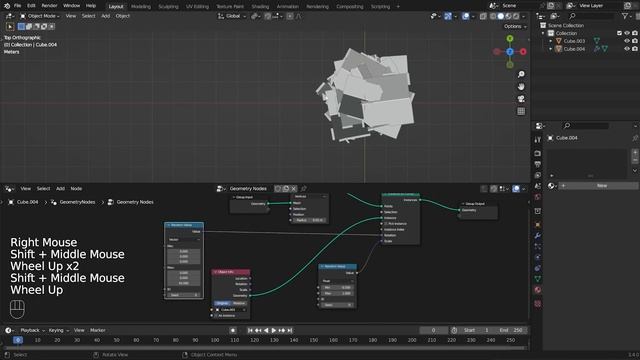
Task: Open the Modifier wrench properties tab
Action: coord(538,236)
